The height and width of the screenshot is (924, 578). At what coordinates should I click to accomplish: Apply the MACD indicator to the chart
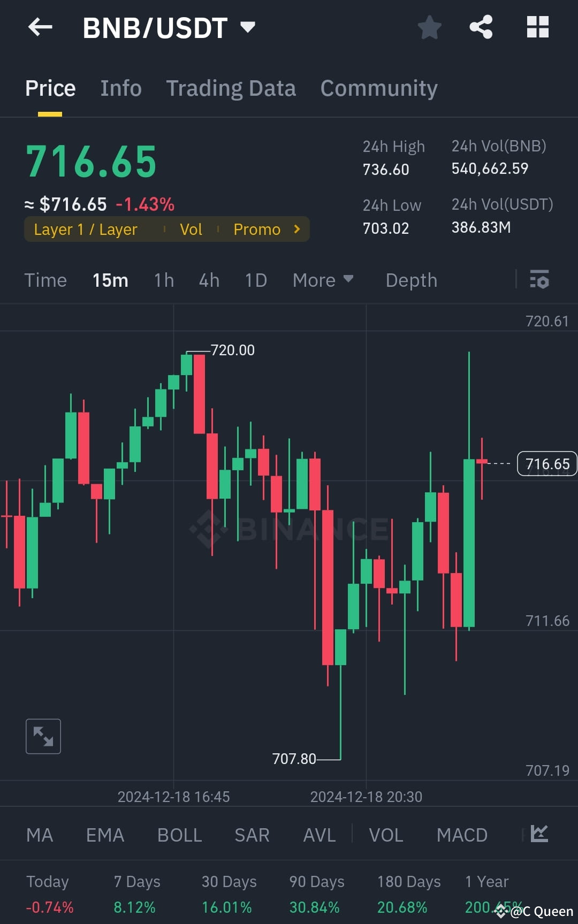click(x=462, y=835)
